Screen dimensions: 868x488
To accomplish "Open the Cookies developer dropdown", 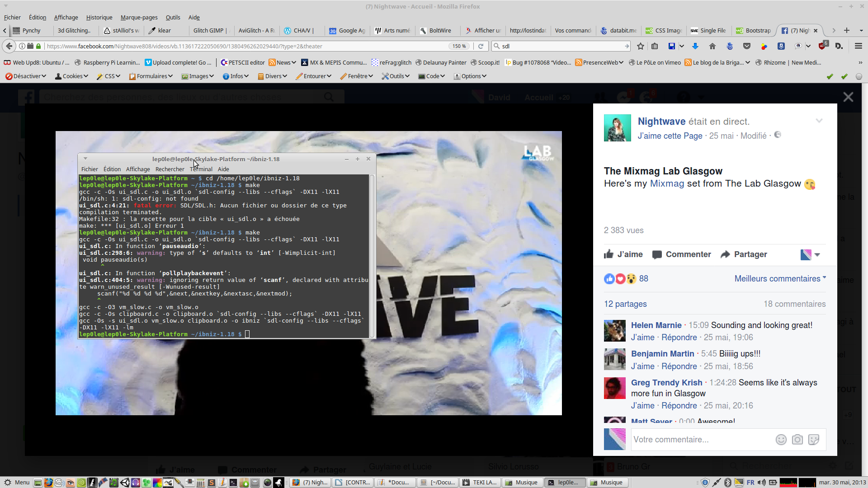I will pyautogui.click(x=71, y=76).
